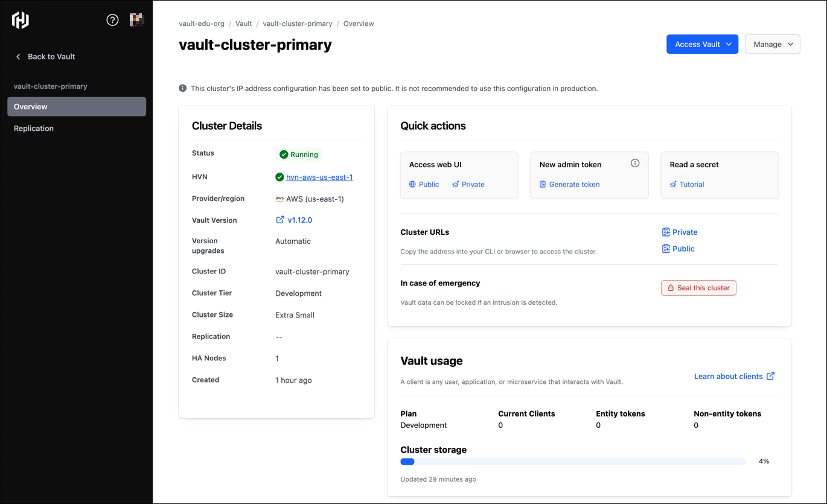This screenshot has height=504, width=827.
Task: Click external link icon after Learn about clients
Action: coord(770,376)
